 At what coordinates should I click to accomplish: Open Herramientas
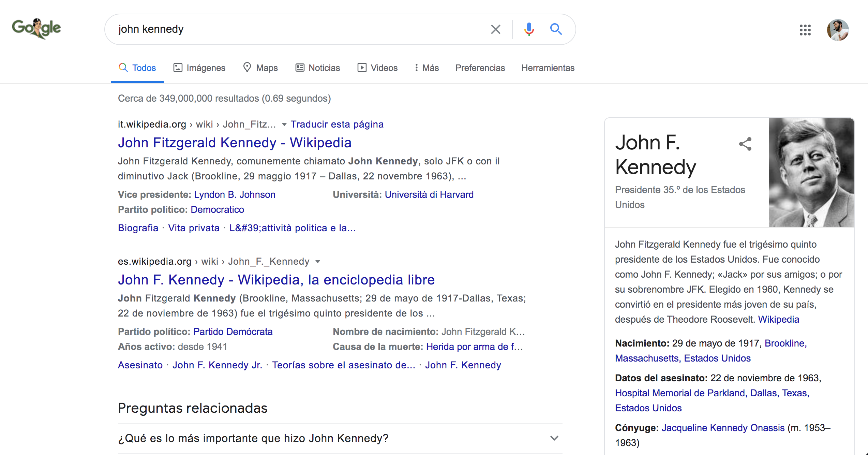548,68
